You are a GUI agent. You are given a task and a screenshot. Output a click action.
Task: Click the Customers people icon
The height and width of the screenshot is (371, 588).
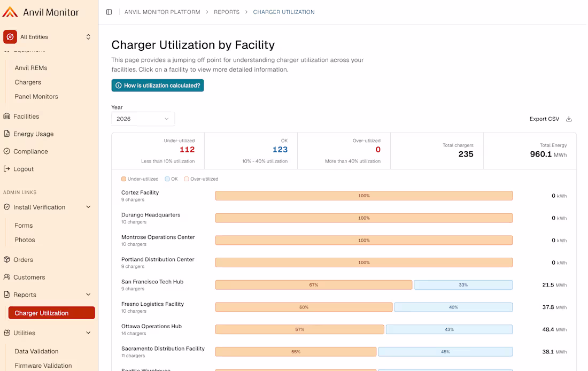(7, 277)
